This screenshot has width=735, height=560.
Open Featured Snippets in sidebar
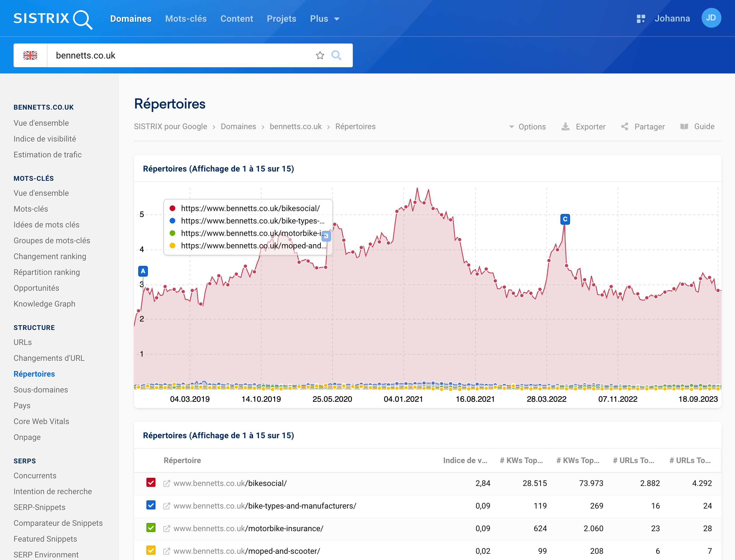(x=45, y=539)
